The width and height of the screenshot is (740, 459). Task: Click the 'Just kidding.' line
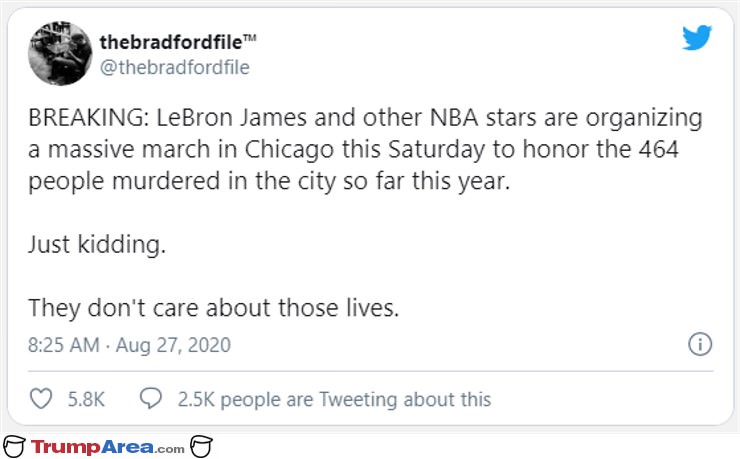97,244
